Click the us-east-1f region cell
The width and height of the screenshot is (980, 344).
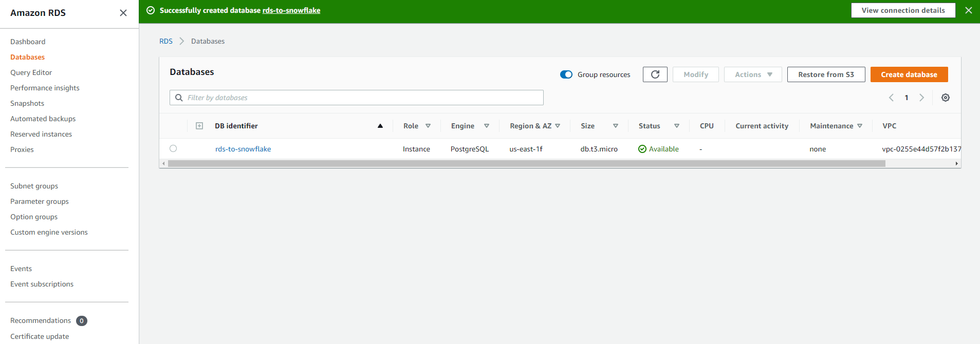526,149
